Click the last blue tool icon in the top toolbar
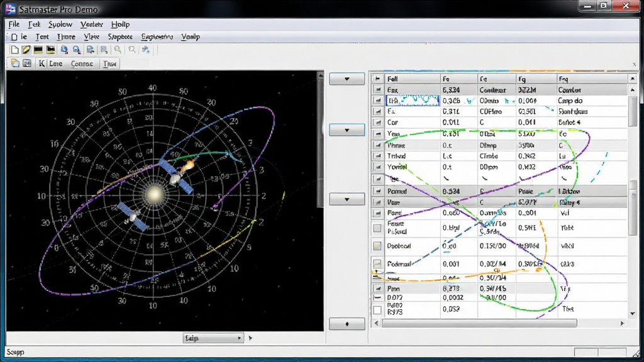Viewport: 644px width, 362px height. [x=145, y=50]
